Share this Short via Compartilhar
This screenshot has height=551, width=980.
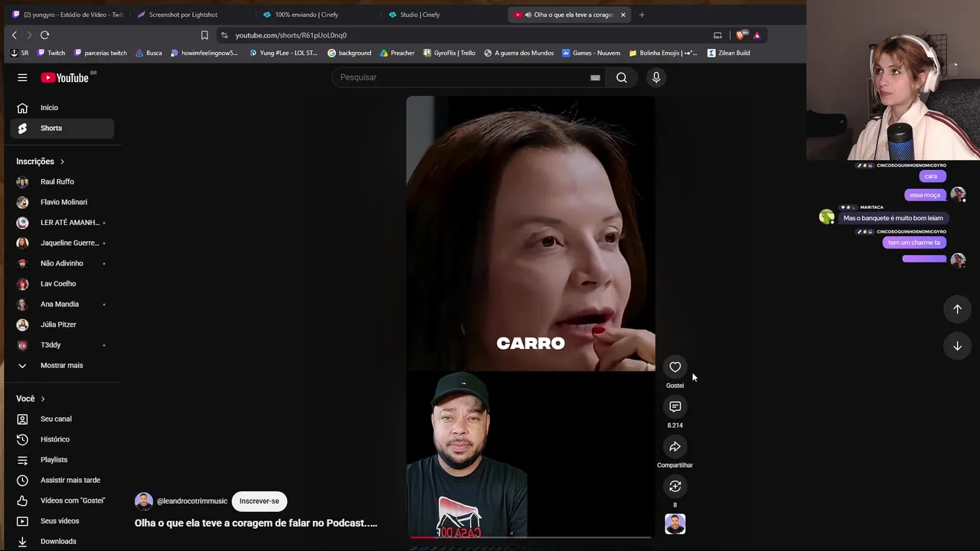(675, 447)
